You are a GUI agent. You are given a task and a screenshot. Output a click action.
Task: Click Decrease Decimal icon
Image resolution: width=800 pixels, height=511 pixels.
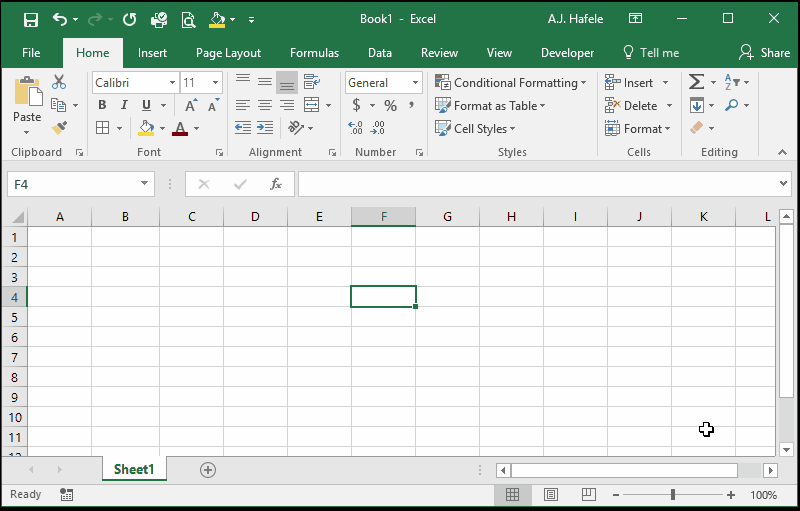tap(378, 127)
